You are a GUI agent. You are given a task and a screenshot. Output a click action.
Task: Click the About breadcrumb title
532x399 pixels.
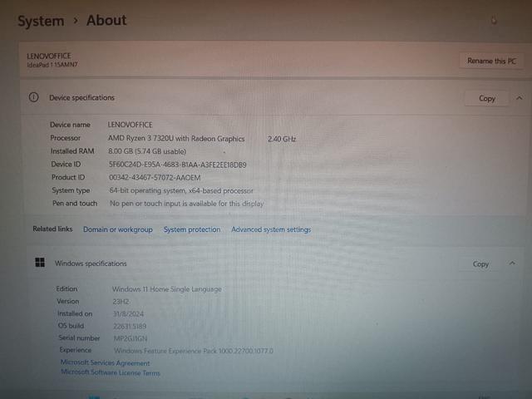coord(106,20)
